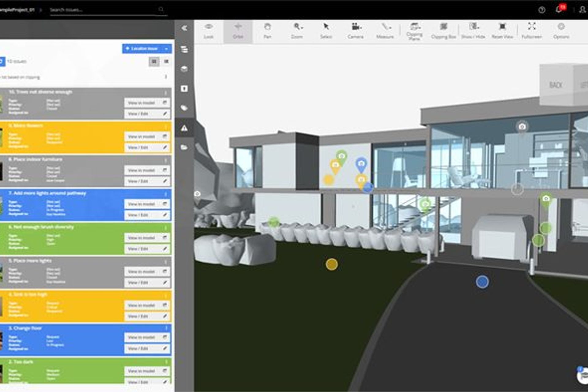This screenshot has width=588, height=392.
Task: Open the viewer Options settings
Action: (x=561, y=30)
